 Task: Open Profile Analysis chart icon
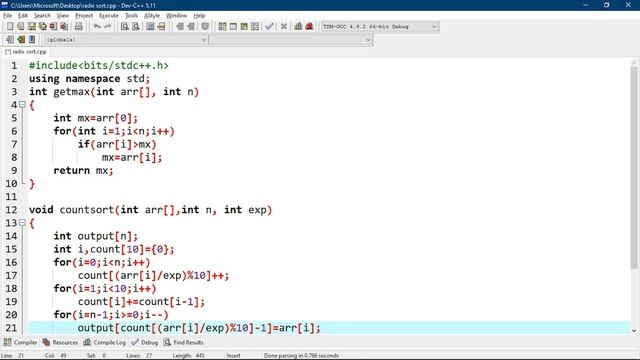pos(298,27)
